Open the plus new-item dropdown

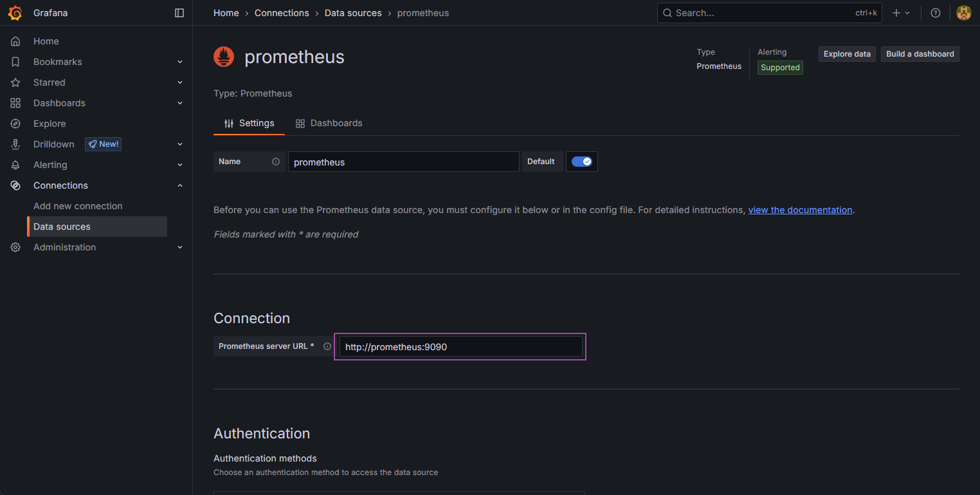901,13
